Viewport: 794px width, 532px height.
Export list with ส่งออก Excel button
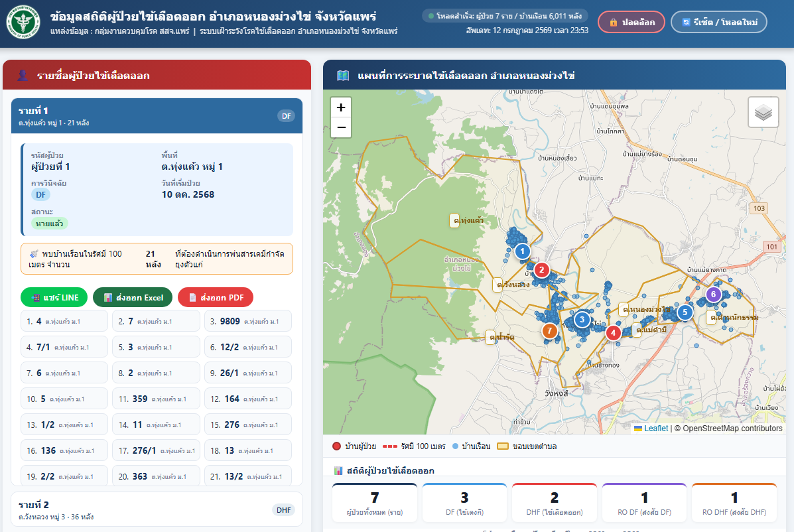(x=133, y=297)
